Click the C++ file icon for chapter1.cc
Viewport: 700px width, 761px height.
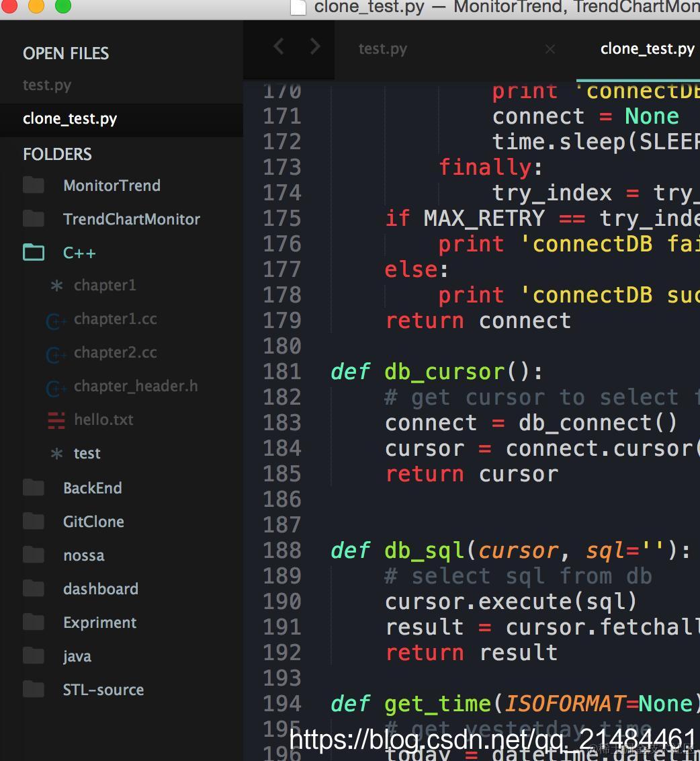point(56,320)
